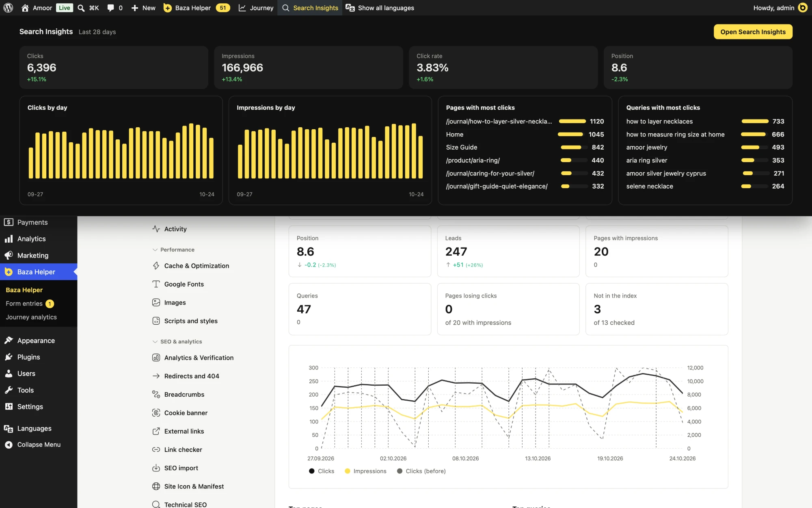
Task: Open the Journey analytics submenu item
Action: tap(31, 317)
